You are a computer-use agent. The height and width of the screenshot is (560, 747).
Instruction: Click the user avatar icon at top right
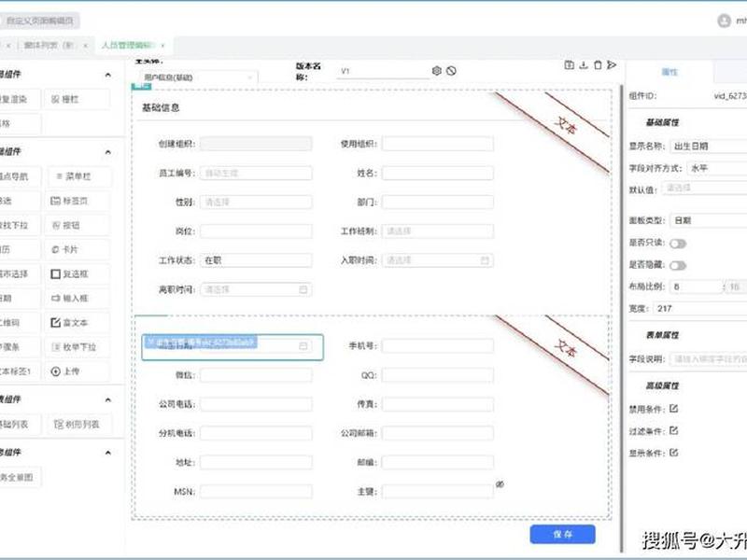pyautogui.click(x=725, y=21)
